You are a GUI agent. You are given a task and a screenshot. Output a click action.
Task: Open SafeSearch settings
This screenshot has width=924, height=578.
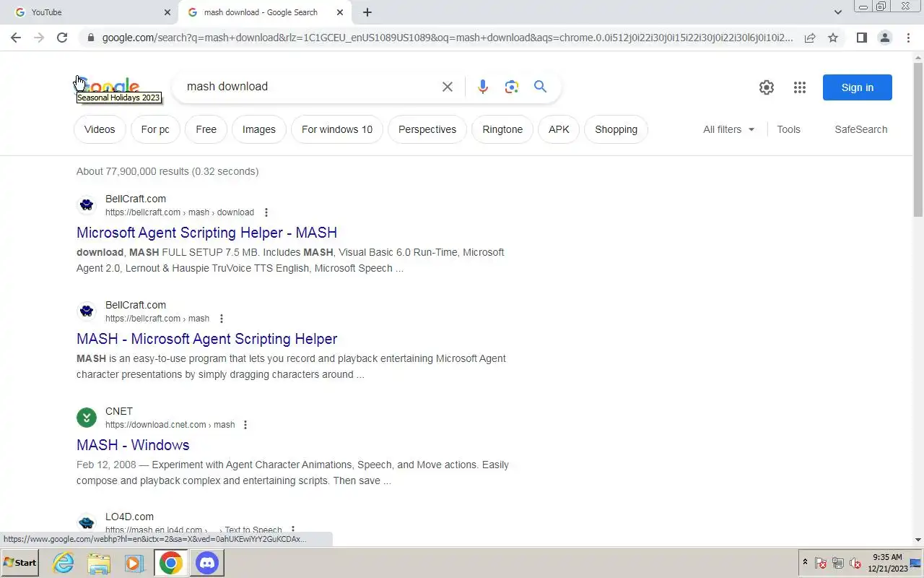861,129
